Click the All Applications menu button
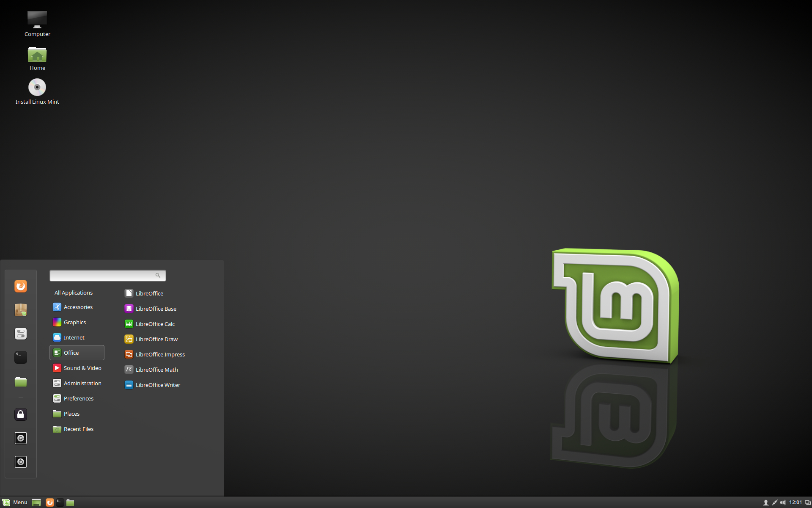This screenshot has width=812, height=508. click(x=74, y=292)
